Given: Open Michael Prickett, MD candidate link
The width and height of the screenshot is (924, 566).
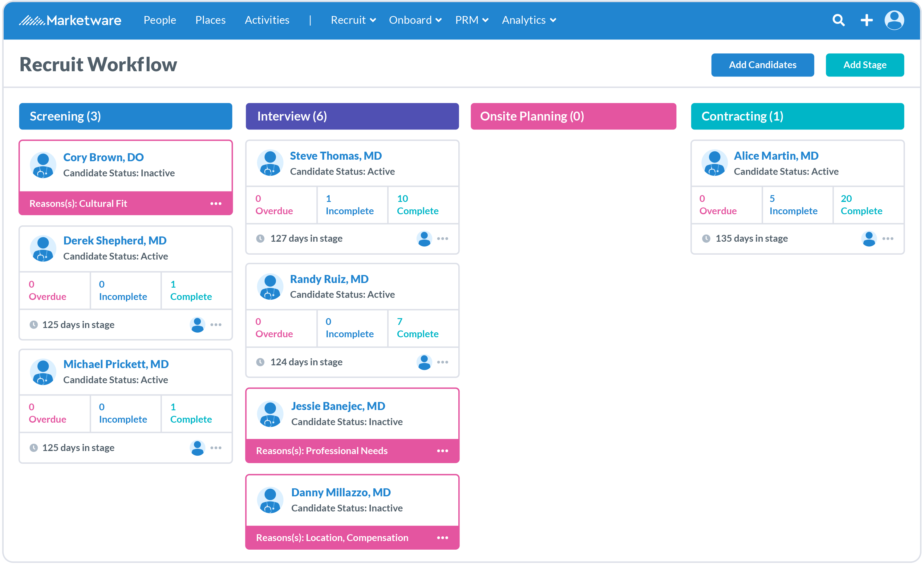Looking at the screenshot, I should pos(116,364).
